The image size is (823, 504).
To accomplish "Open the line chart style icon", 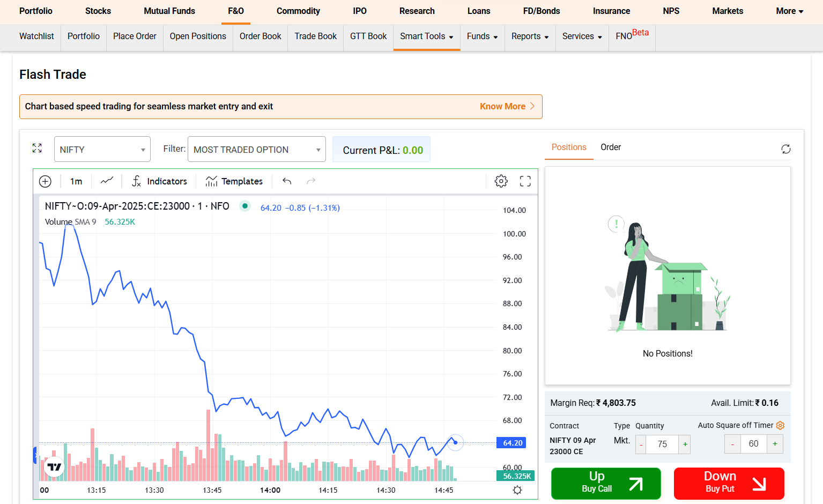I will coord(107,181).
